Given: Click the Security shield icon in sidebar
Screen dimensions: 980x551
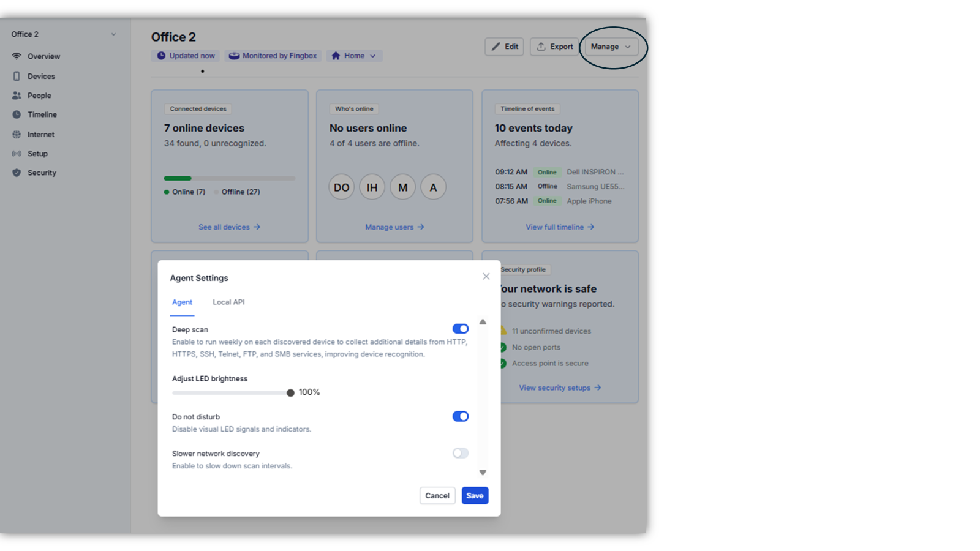Looking at the screenshot, I should point(17,173).
